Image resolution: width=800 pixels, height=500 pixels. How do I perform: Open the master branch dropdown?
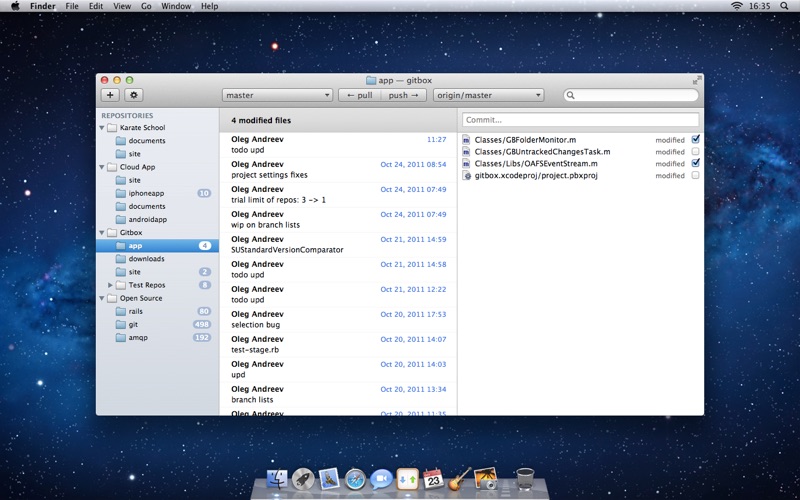pyautogui.click(x=278, y=95)
